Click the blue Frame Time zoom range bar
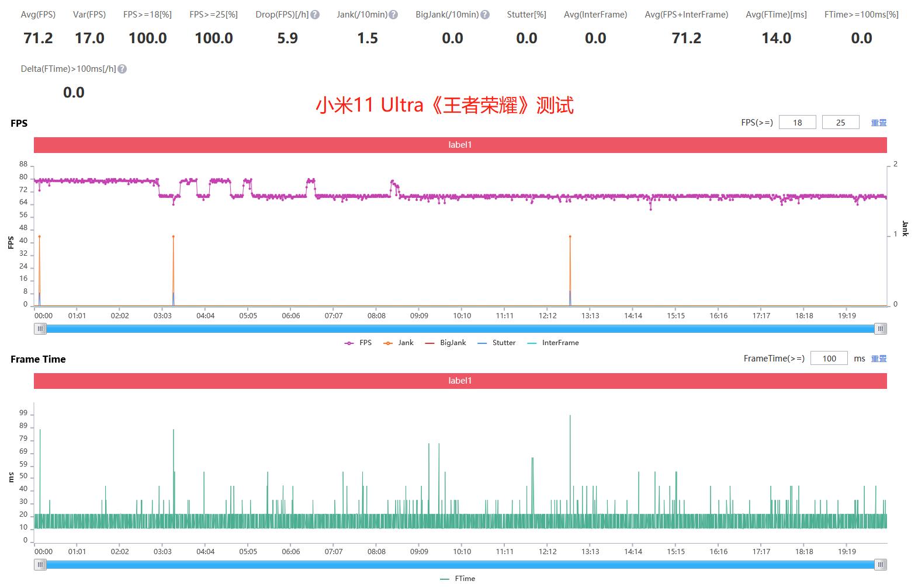This screenshot has width=918, height=588. coord(460,565)
